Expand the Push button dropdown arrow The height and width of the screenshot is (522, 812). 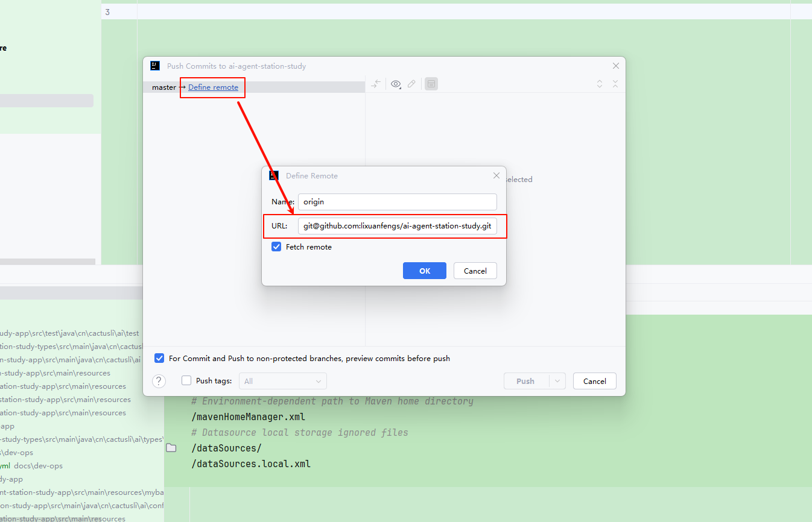coord(557,381)
